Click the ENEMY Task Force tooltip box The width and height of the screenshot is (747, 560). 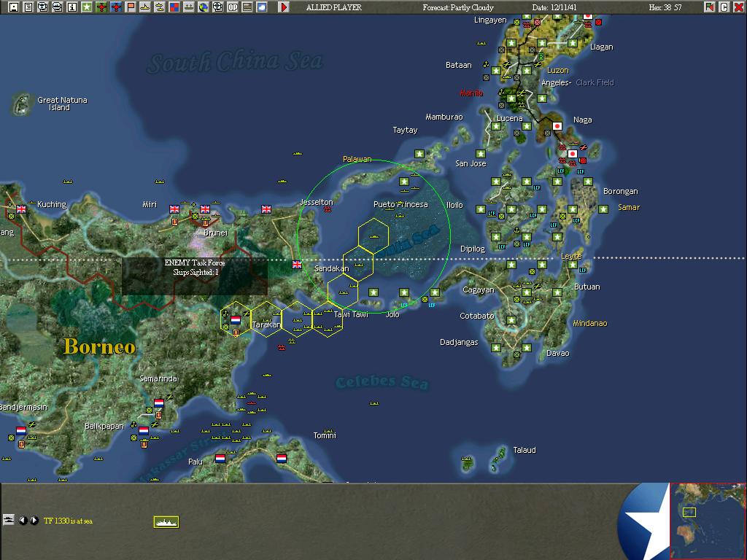194,276
